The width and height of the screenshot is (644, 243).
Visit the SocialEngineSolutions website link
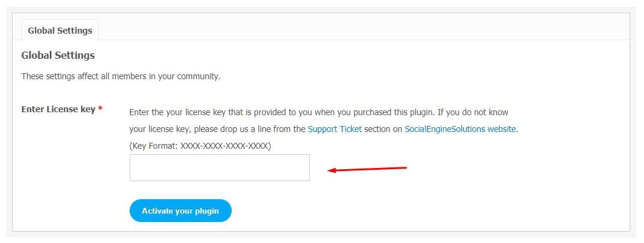[460, 129]
